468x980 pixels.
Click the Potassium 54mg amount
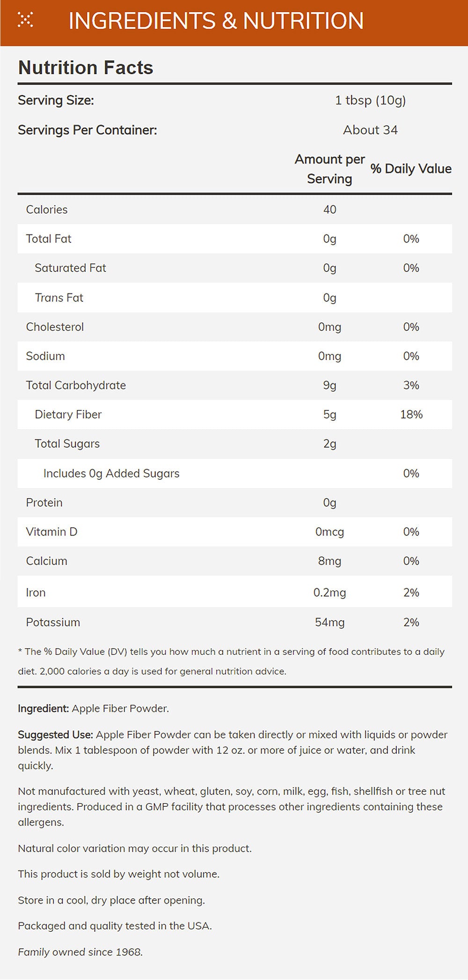pyautogui.click(x=329, y=622)
